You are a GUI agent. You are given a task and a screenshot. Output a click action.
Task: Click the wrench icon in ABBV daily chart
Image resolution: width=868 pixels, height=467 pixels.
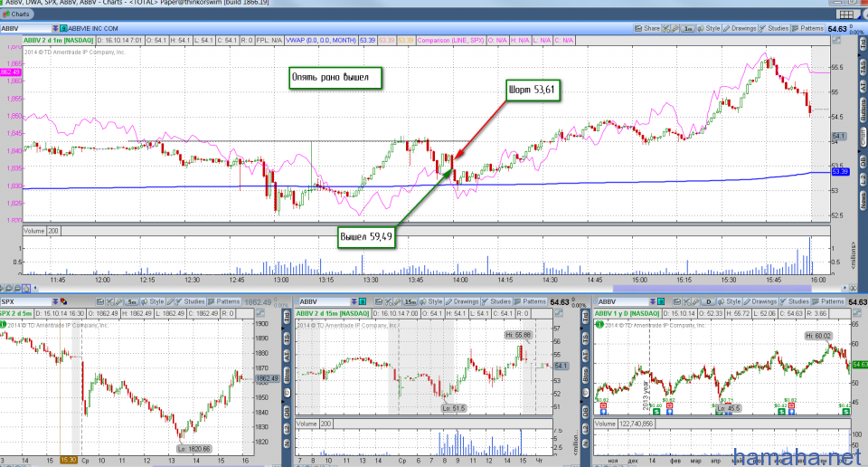coord(695,302)
